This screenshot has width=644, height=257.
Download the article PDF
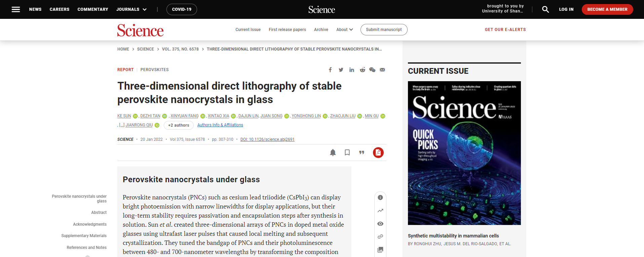coord(378,153)
